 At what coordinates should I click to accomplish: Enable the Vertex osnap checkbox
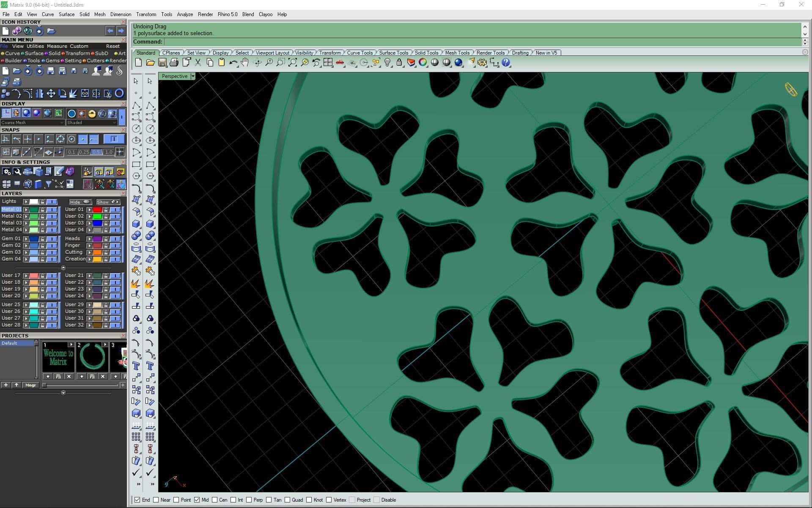point(329,500)
